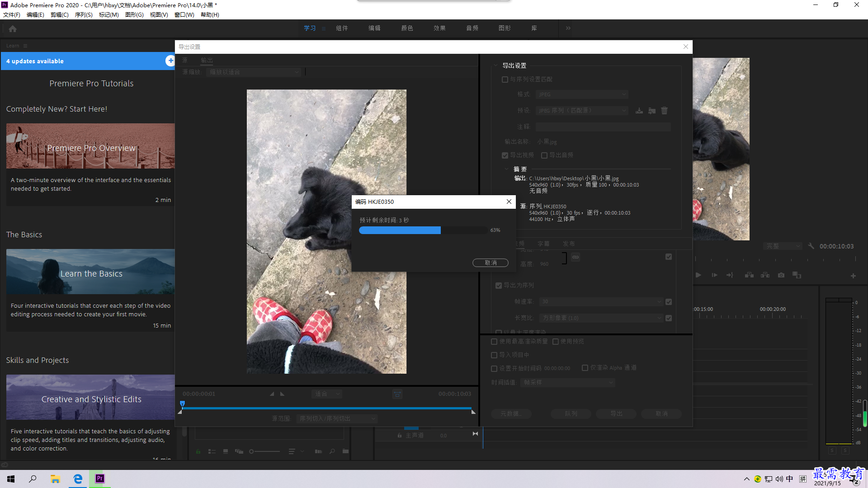Toggle 使用最高渲染质量 checkbox
The width and height of the screenshot is (868, 488).
point(494,342)
